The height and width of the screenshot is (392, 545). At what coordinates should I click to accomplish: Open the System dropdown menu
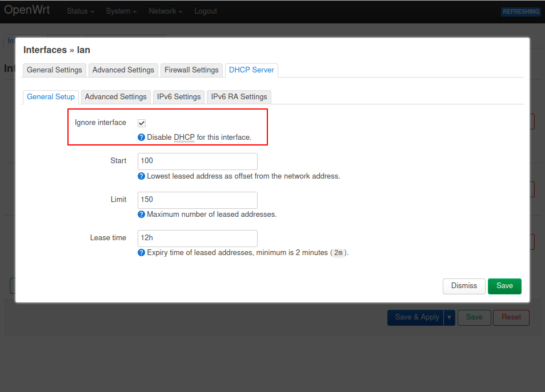tap(121, 11)
